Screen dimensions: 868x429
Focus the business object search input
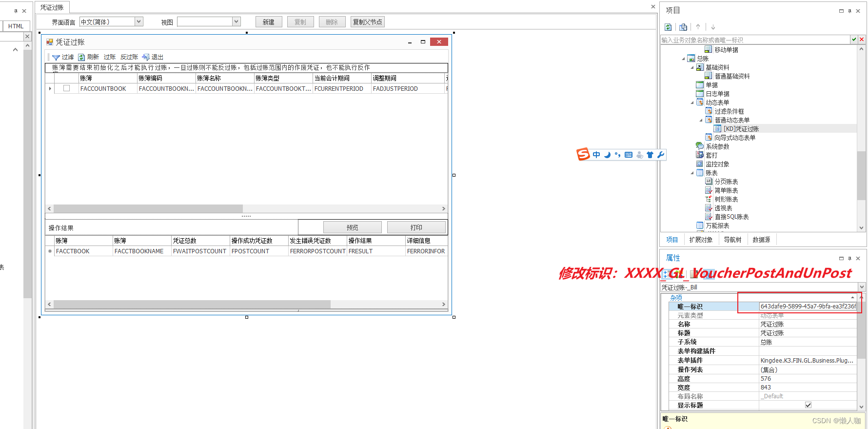tap(755, 40)
